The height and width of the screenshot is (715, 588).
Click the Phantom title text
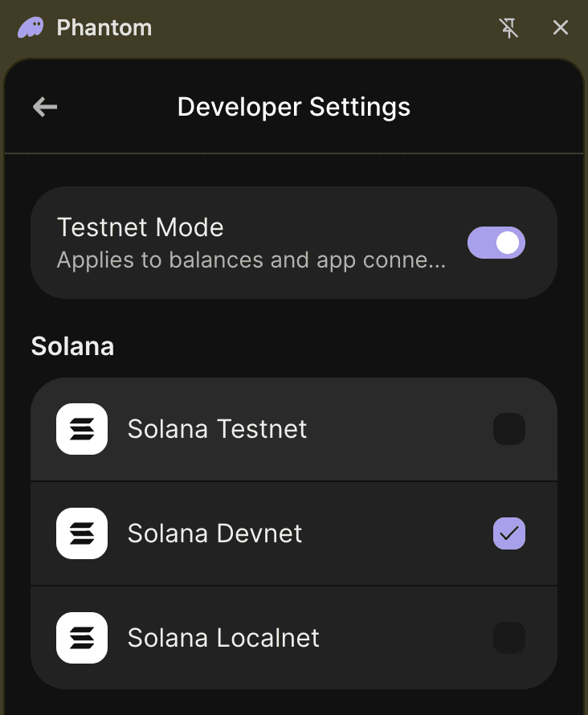pos(104,28)
